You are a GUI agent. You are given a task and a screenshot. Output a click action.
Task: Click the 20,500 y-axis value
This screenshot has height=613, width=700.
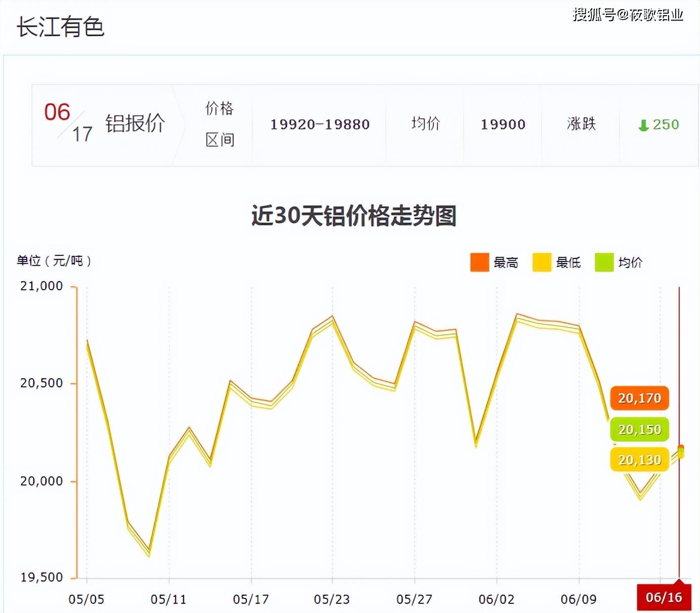coord(41,383)
